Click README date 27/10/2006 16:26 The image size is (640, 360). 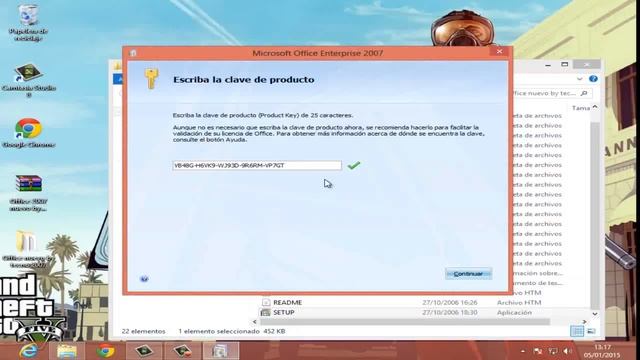449,302
